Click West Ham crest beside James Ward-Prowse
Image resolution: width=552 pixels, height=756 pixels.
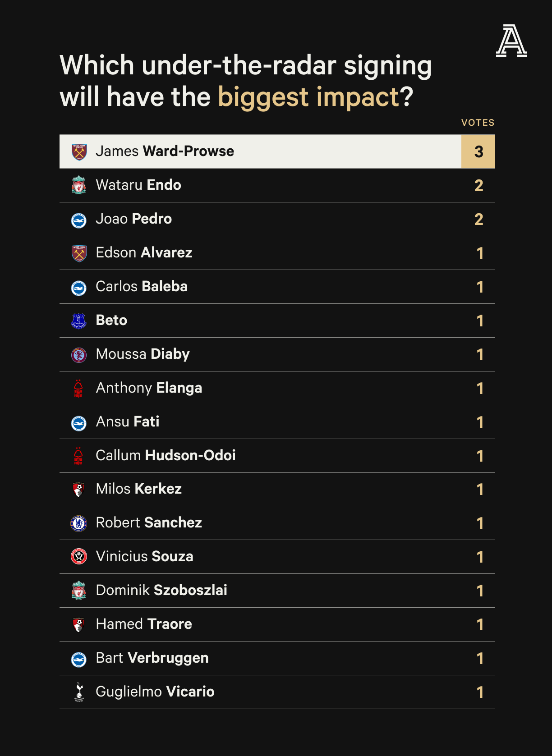[79, 151]
